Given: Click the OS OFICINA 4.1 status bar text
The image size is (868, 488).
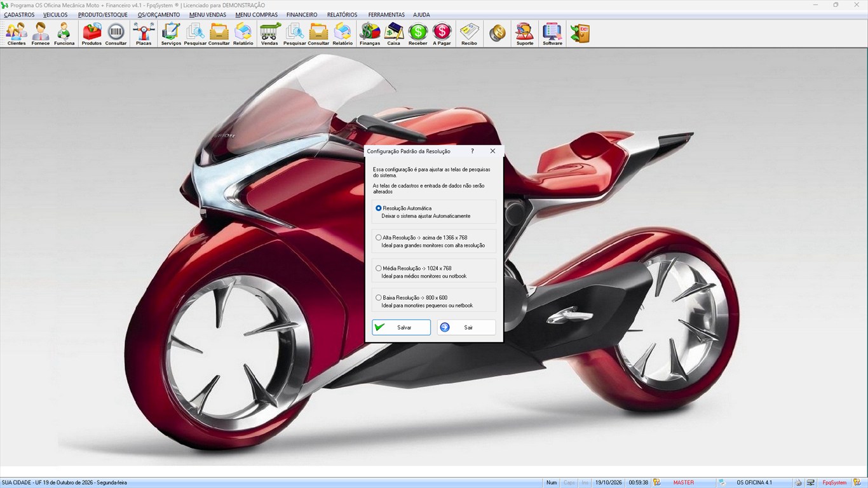Looking at the screenshot, I should pos(754,483).
